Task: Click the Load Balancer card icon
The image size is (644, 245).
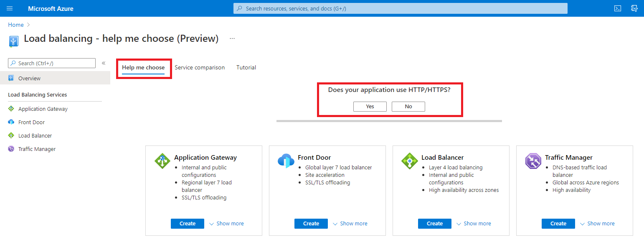Action: coord(410,161)
